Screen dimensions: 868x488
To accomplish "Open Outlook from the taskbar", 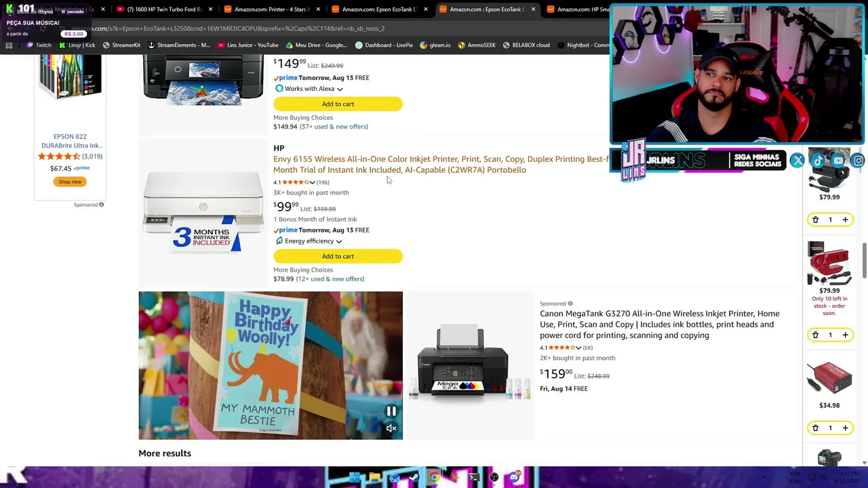I will tap(394, 478).
